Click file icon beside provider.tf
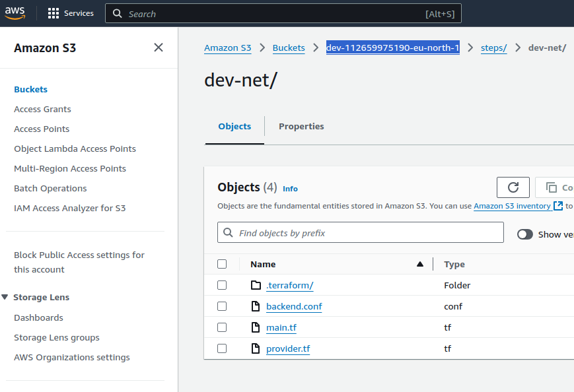Screen dimensions: 574x392 point(256,348)
